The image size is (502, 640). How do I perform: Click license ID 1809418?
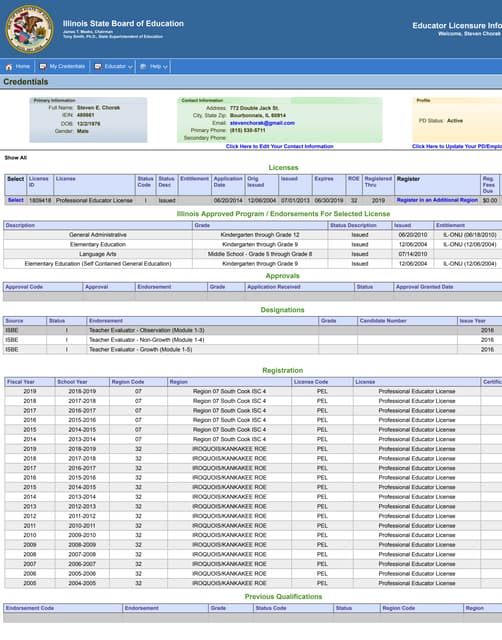pyautogui.click(x=40, y=200)
